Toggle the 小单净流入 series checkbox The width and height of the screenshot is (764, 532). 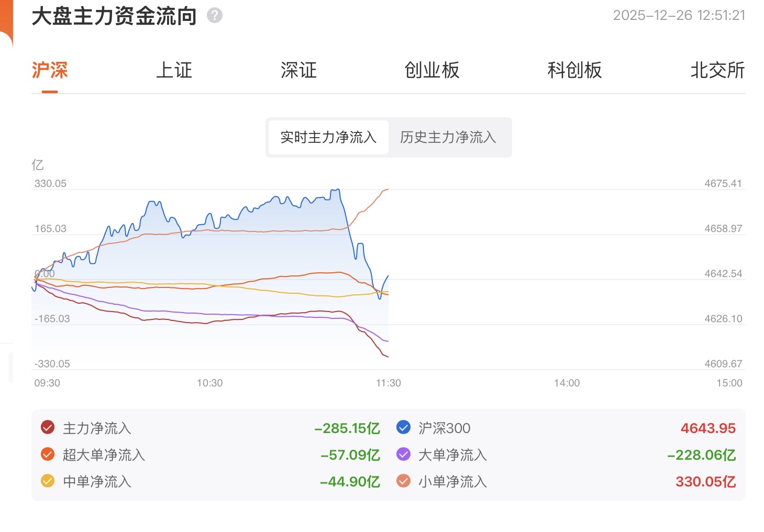click(403, 481)
